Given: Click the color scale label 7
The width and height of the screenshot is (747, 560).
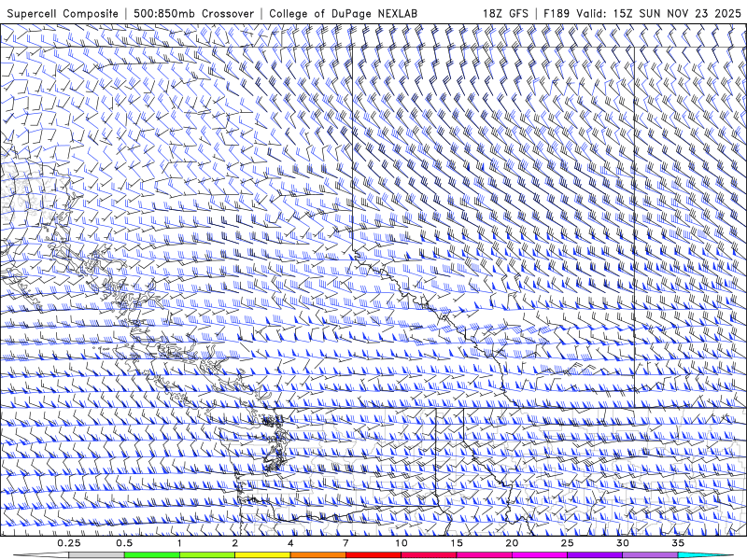Looking at the screenshot, I should click(345, 543).
